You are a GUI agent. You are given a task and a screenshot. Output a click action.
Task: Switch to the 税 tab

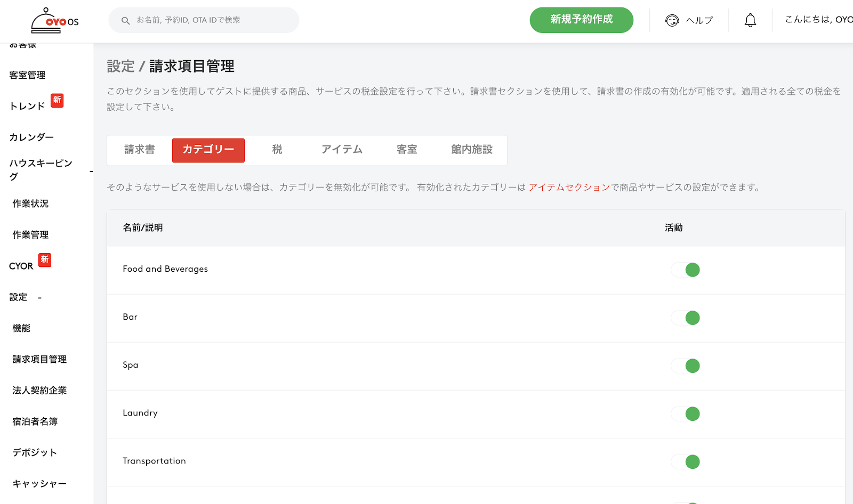tap(277, 150)
